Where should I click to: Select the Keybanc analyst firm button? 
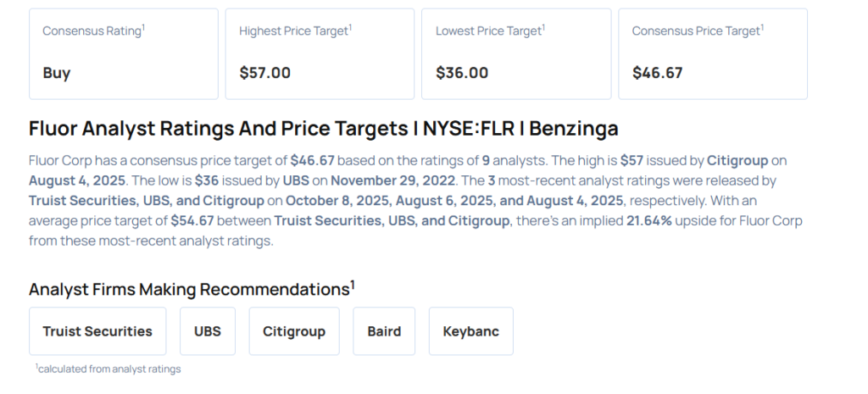[470, 331]
